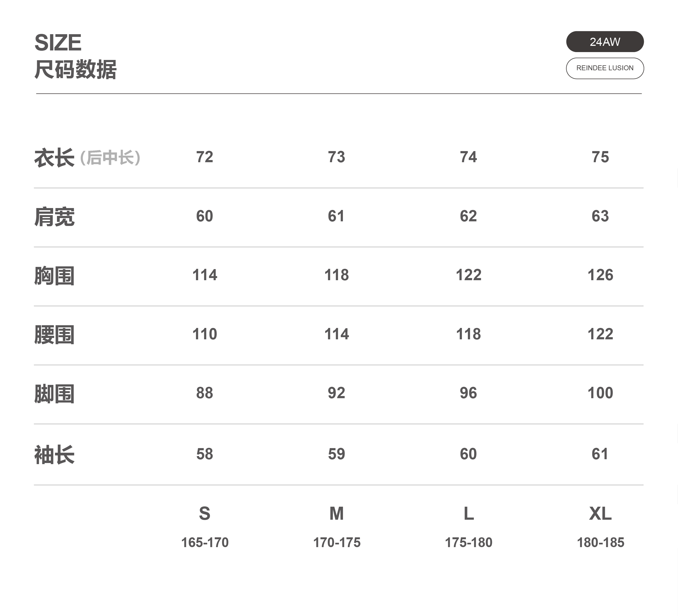This screenshot has width=678, height=616.
Task: Click the REINDEE LUSION outlined badge
Action: 605,68
